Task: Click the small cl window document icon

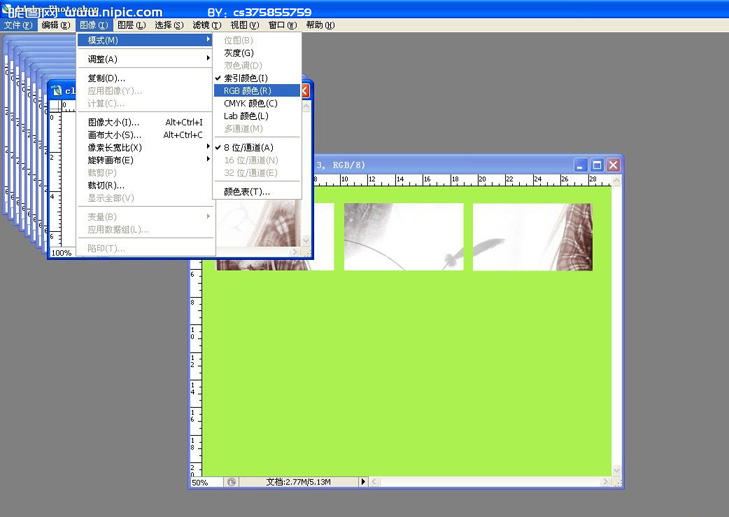Action: pyautogui.click(x=57, y=90)
